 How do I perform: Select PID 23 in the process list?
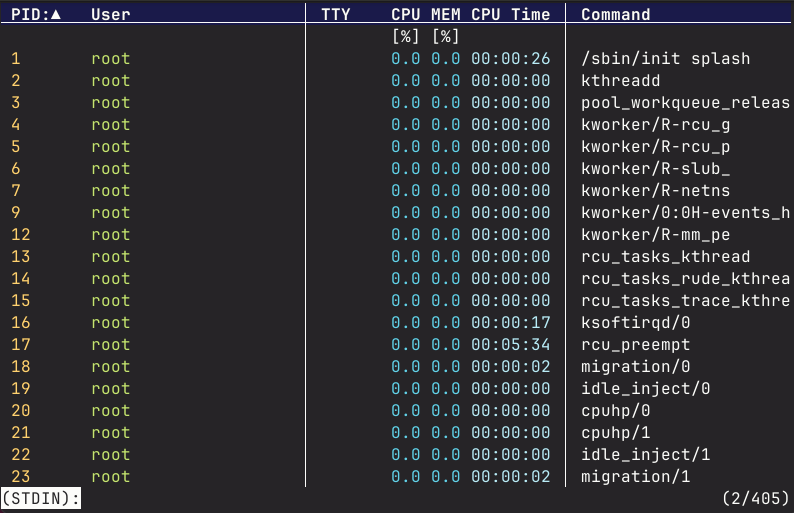click(21, 477)
